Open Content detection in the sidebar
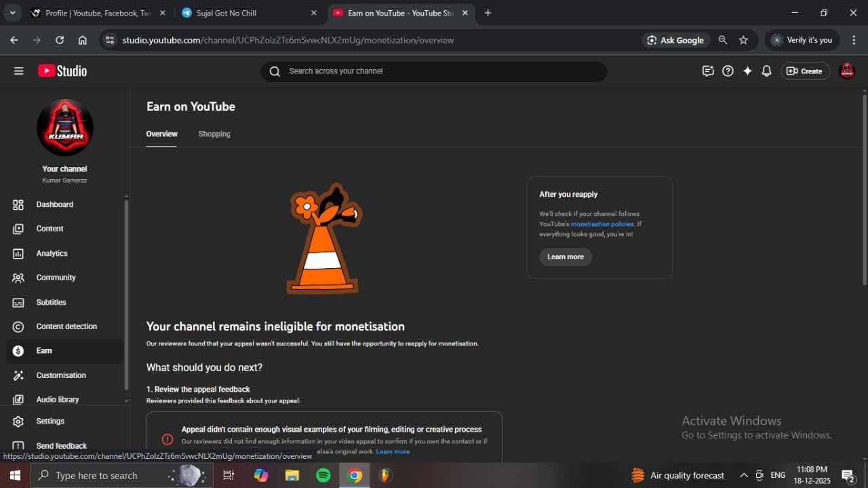The width and height of the screenshot is (868, 488). point(66,326)
